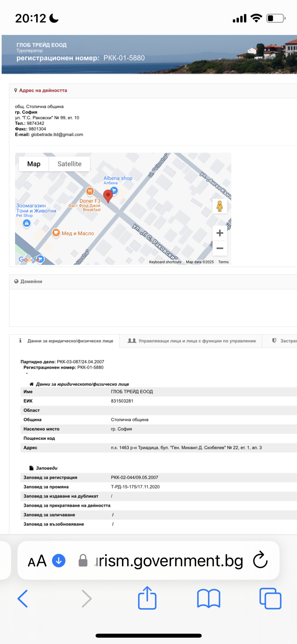This screenshot has width=297, height=644.
Task: Open Управляващи лица tab
Action: click(x=191, y=341)
